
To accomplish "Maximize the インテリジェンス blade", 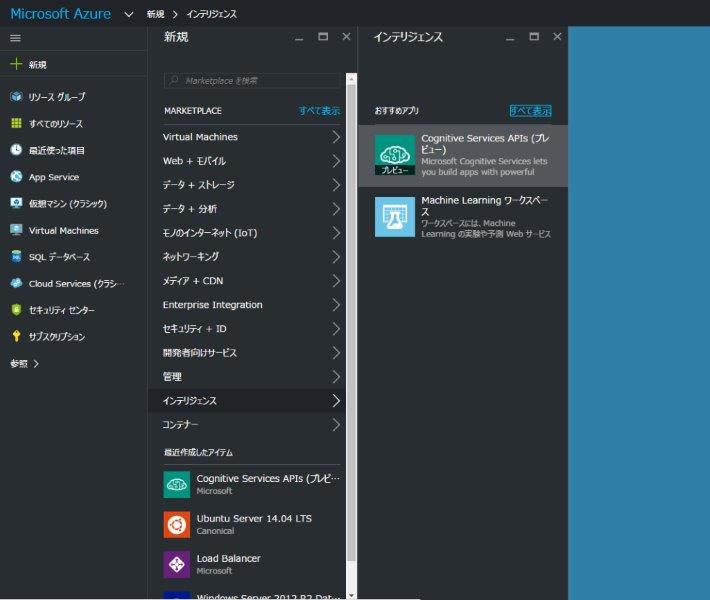I will (x=534, y=37).
